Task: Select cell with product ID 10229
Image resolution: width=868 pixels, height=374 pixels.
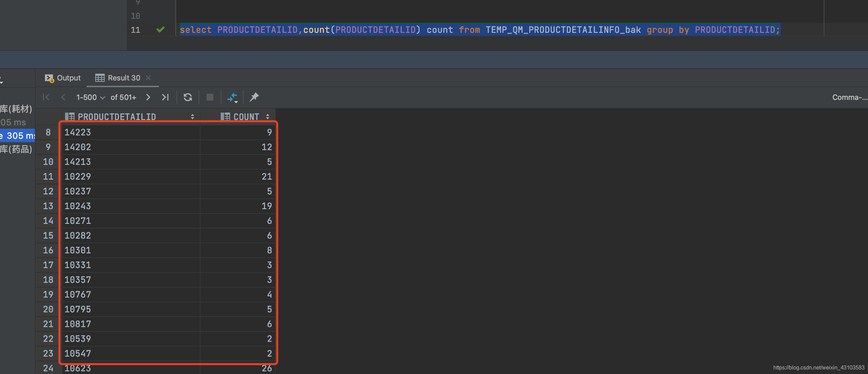Action: click(x=131, y=177)
